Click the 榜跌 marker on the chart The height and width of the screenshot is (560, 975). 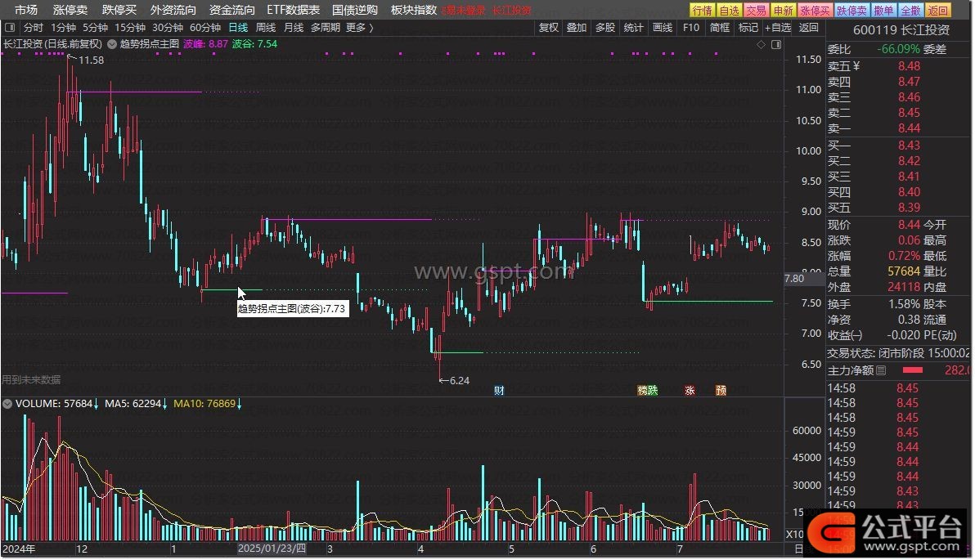(647, 390)
